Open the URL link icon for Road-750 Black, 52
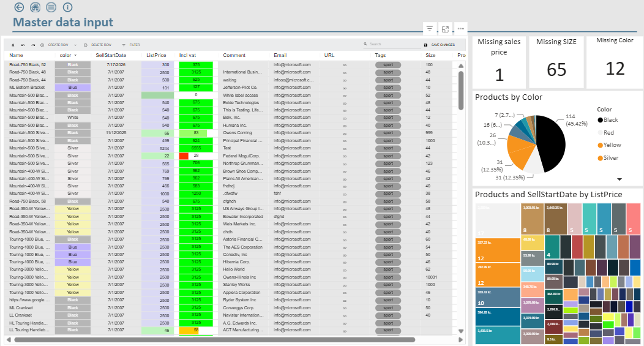 [x=345, y=65]
